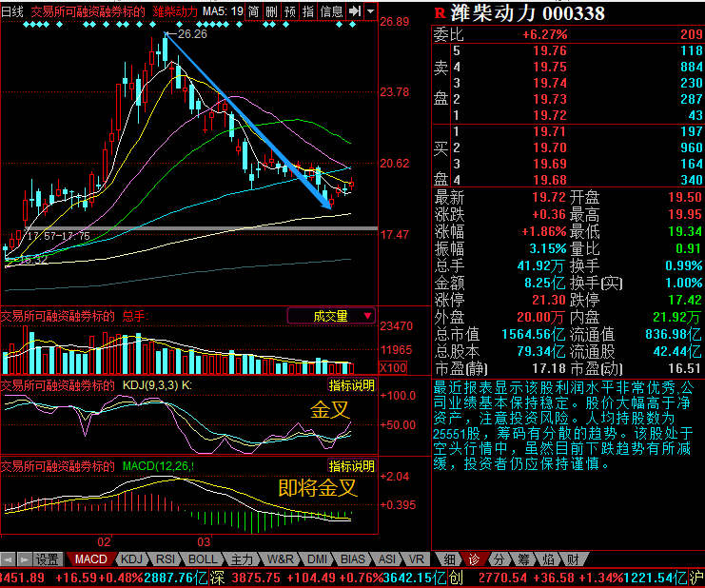The width and height of the screenshot is (705, 588).
Task: Click the 涨停 price 21.30
Action: [x=549, y=300]
